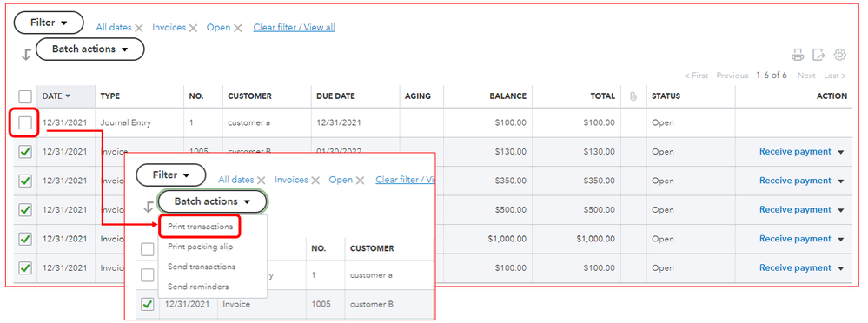Click Clear filter / View all link in main list
This screenshot has height=323, width=868.
point(294,27)
